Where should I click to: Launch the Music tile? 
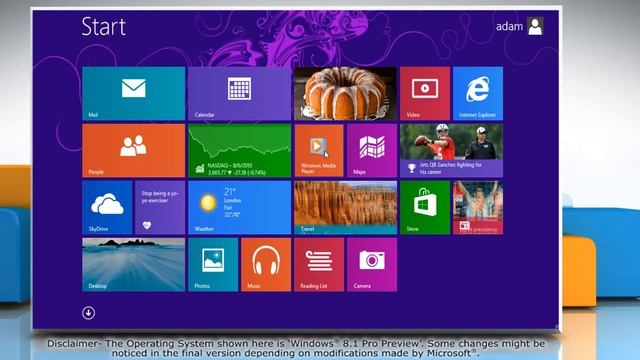click(266, 265)
